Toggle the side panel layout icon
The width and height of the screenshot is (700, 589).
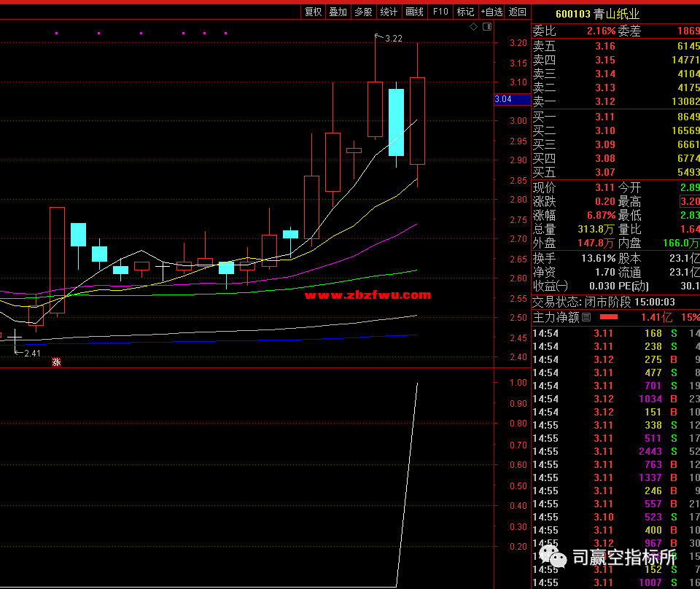(487, 27)
